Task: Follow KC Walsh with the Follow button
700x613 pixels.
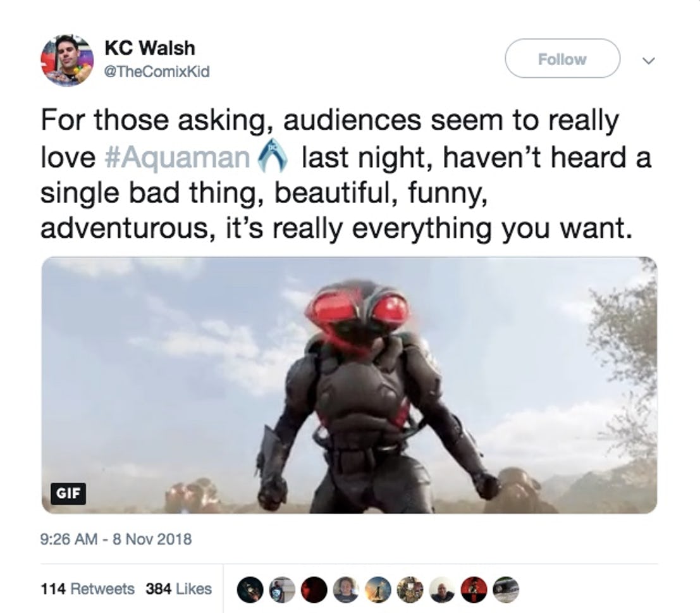Action: click(x=562, y=58)
